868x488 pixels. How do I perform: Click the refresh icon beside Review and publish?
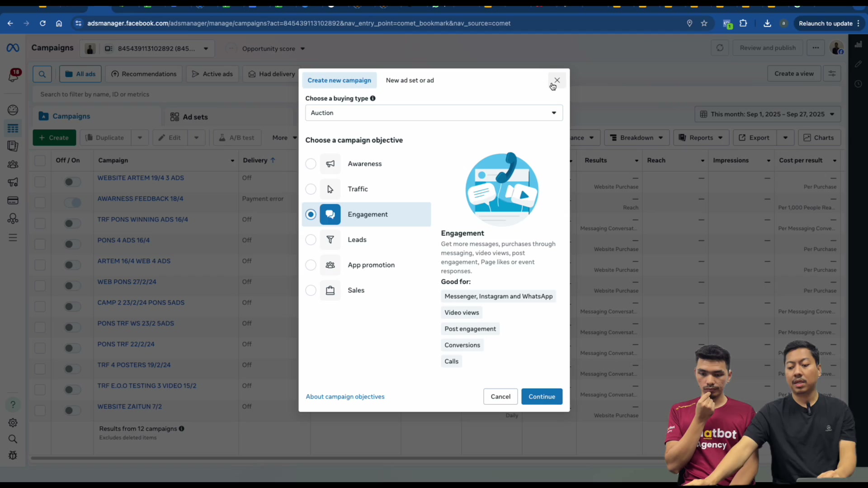coord(720,48)
